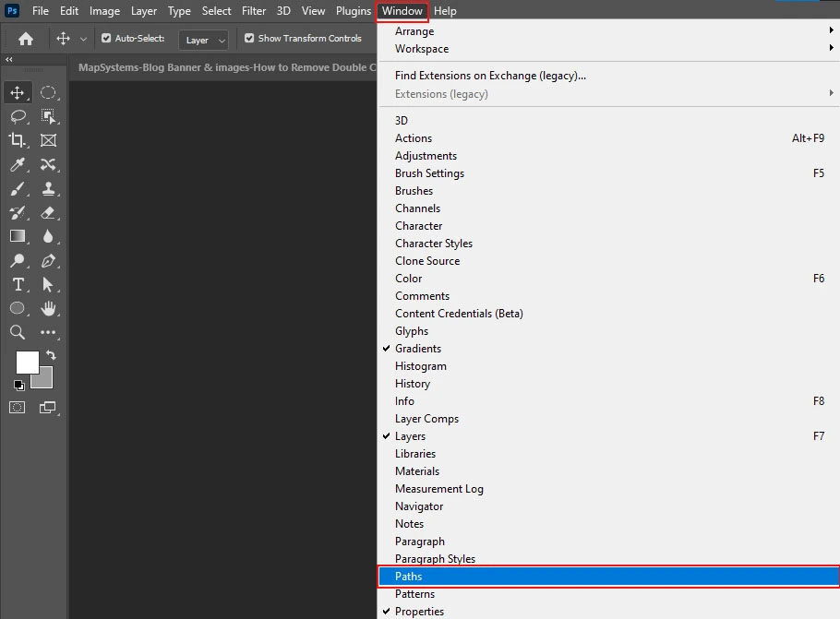
Task: Click the white foreground color swatch
Action: [x=27, y=363]
